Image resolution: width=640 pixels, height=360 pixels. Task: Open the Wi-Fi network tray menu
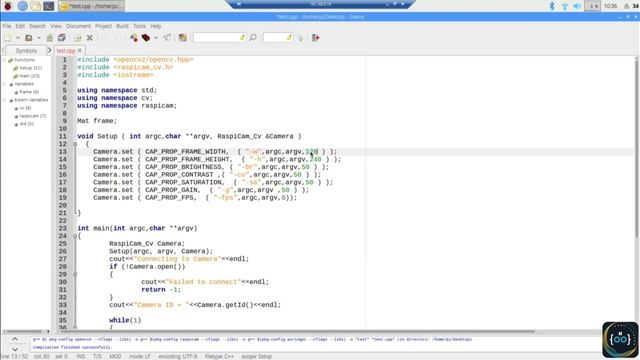point(564,6)
